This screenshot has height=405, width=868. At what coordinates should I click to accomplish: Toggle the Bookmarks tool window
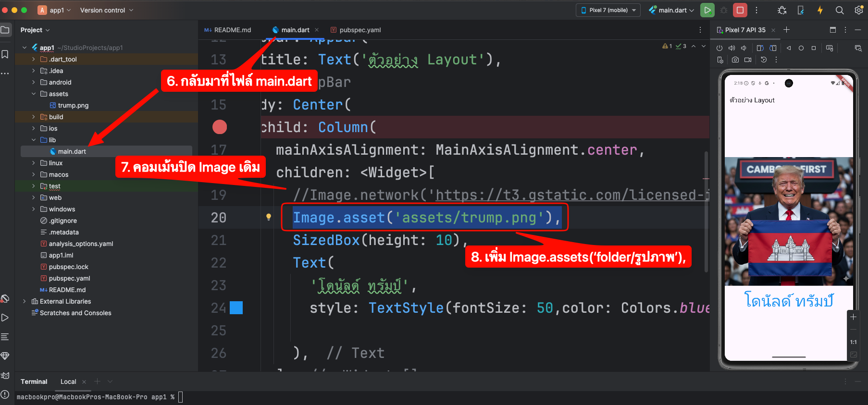(5, 54)
